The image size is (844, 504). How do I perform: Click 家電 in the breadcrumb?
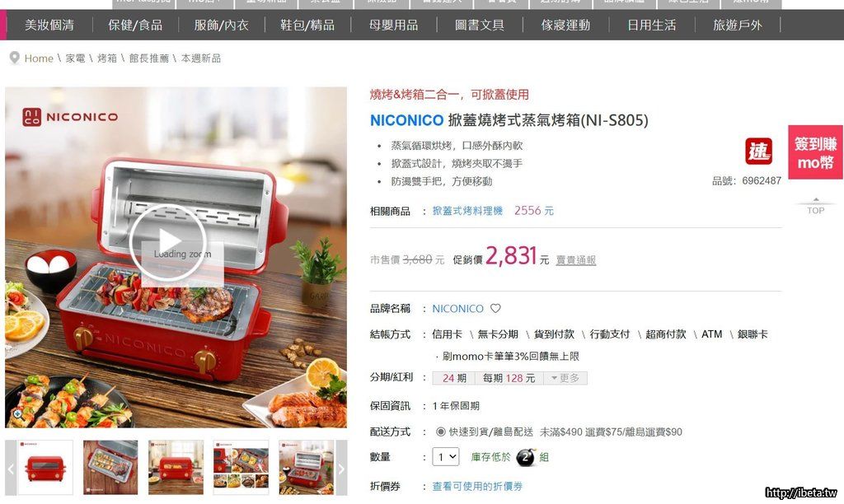(75, 58)
